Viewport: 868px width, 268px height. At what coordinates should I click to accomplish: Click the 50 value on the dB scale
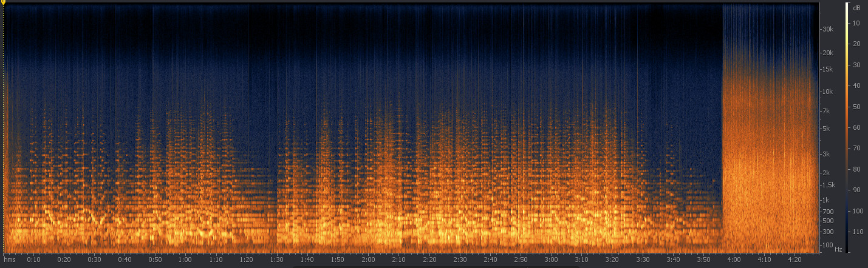[x=856, y=107]
